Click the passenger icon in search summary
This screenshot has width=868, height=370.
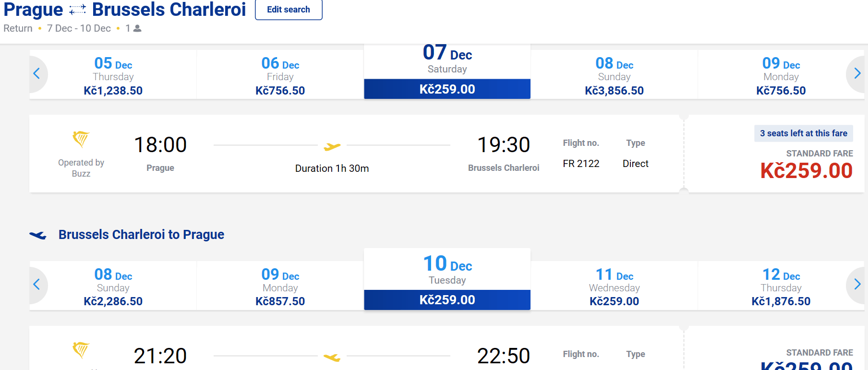137,28
